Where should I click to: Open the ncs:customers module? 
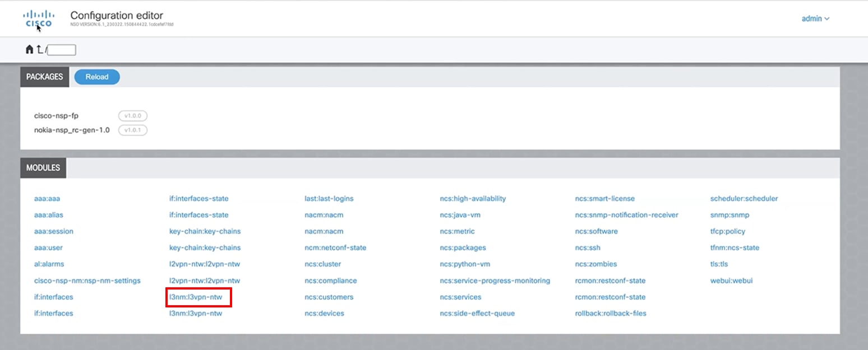pos(329,297)
